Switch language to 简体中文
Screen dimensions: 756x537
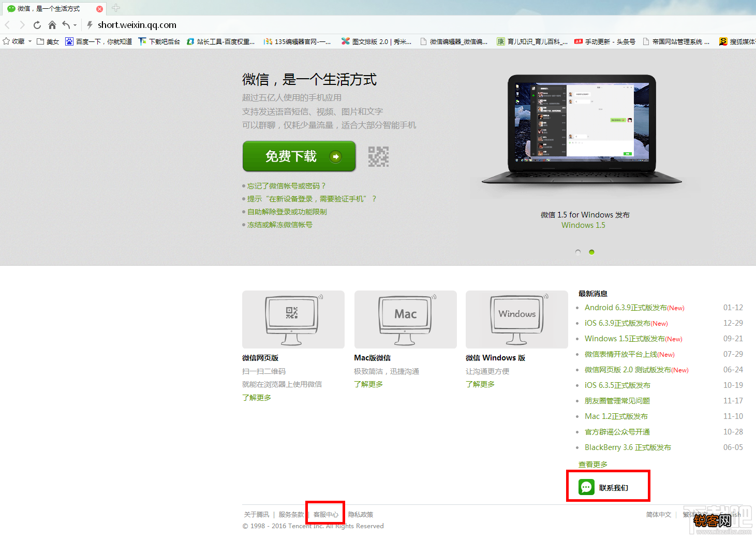[659, 515]
